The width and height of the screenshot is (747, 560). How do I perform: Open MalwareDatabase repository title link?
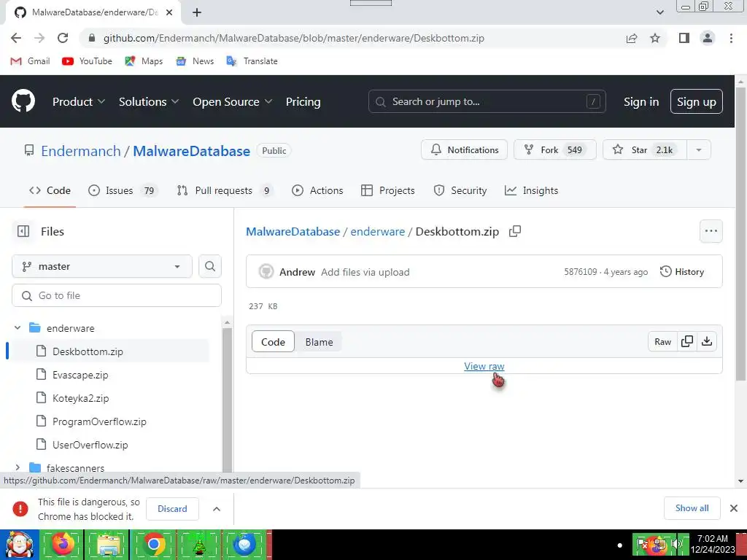[x=192, y=151]
